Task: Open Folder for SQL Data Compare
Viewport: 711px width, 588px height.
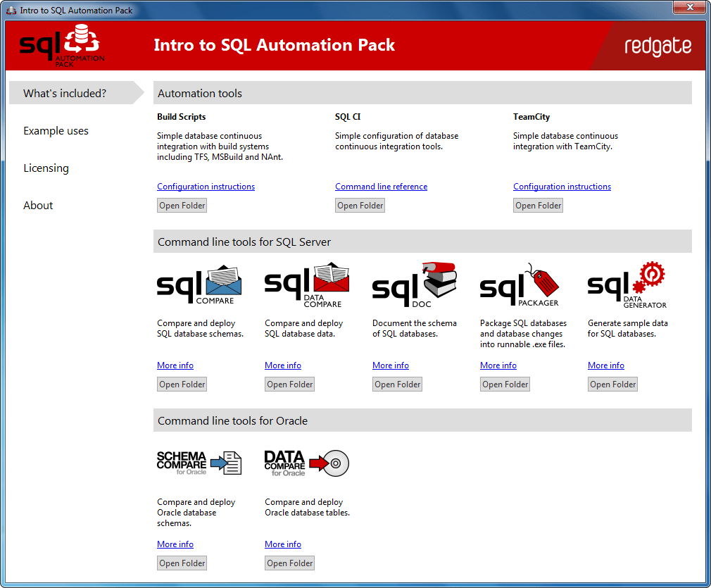Action: point(290,384)
